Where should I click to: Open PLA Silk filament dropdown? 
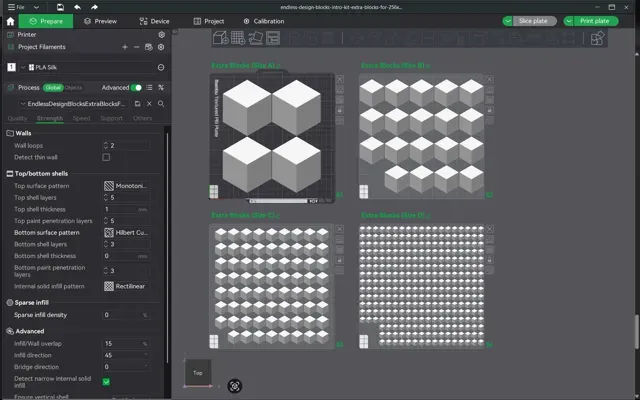coord(23,67)
